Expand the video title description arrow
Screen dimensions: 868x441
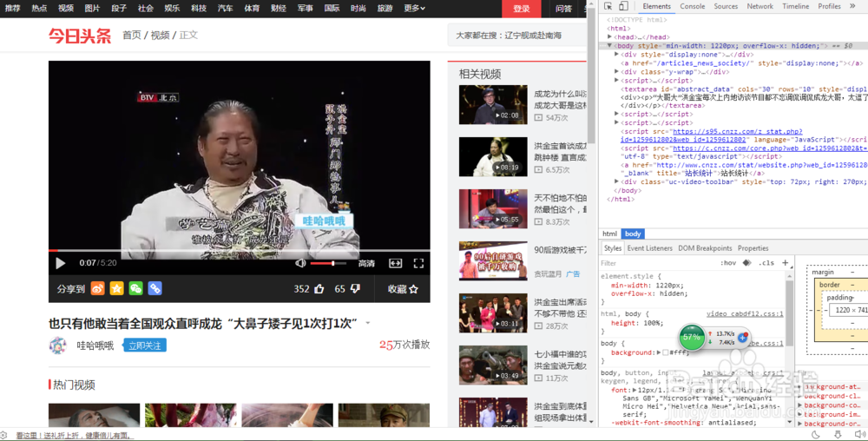368,323
